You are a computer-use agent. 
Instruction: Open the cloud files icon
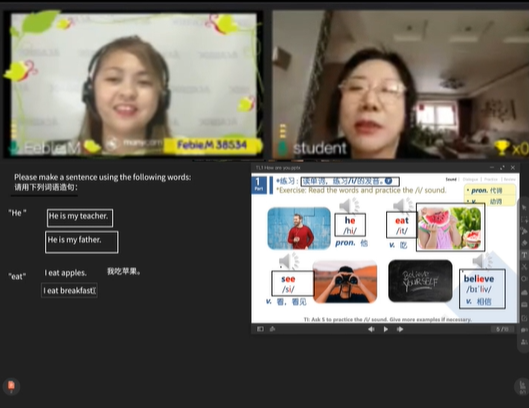click(524, 292)
